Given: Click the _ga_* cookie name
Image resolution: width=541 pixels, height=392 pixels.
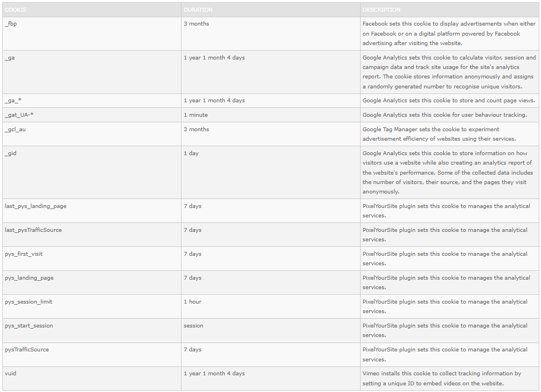Looking at the screenshot, I should 13,100.
